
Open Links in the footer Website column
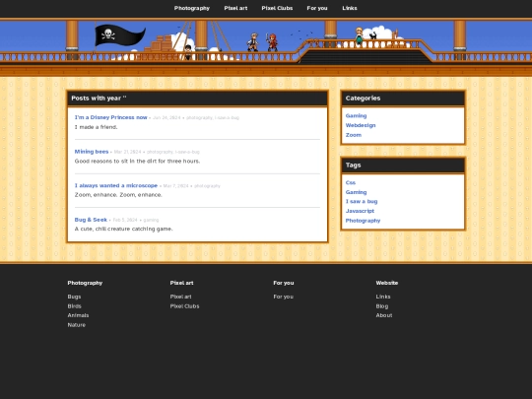click(383, 297)
